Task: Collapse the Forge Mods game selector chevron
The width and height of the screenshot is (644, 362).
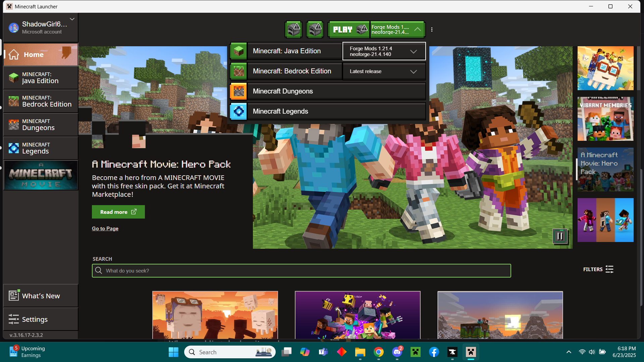Action: (x=418, y=29)
